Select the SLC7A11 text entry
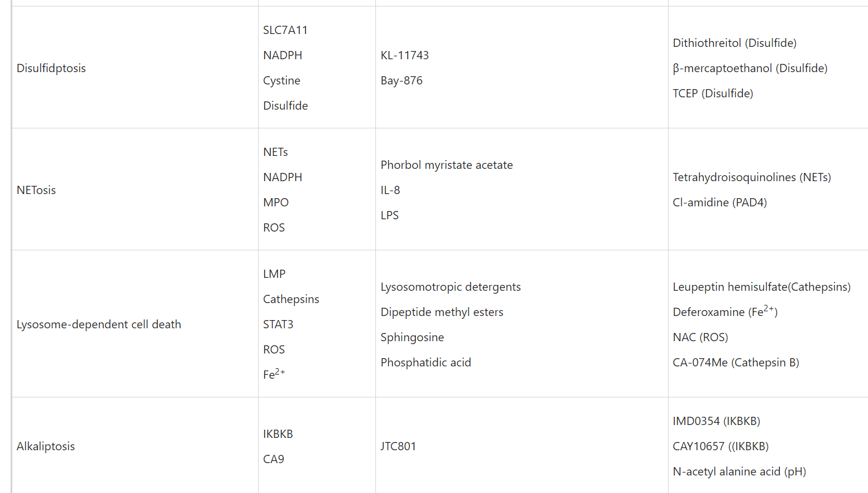 point(285,30)
